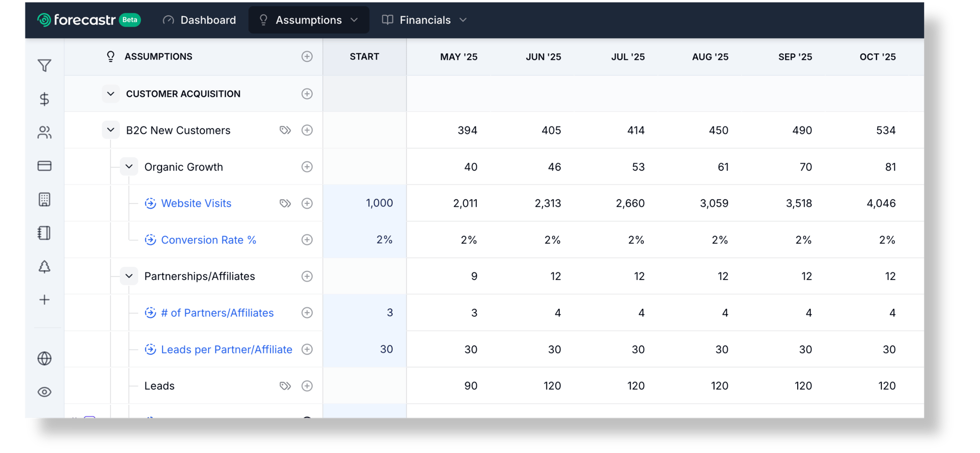Select the OCT '25 column header

tap(878, 57)
